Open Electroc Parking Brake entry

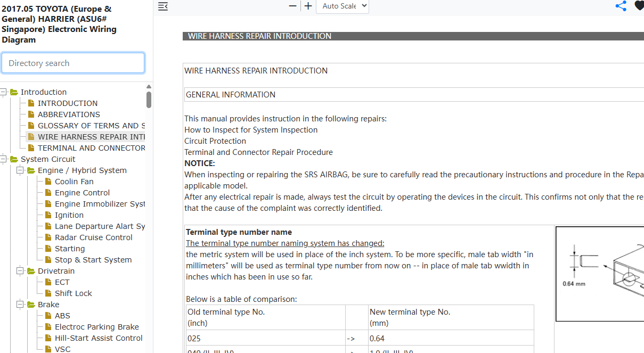click(97, 327)
